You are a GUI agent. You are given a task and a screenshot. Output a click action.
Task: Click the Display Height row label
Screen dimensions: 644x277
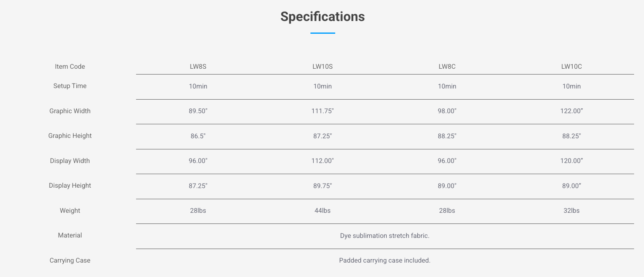70,186
